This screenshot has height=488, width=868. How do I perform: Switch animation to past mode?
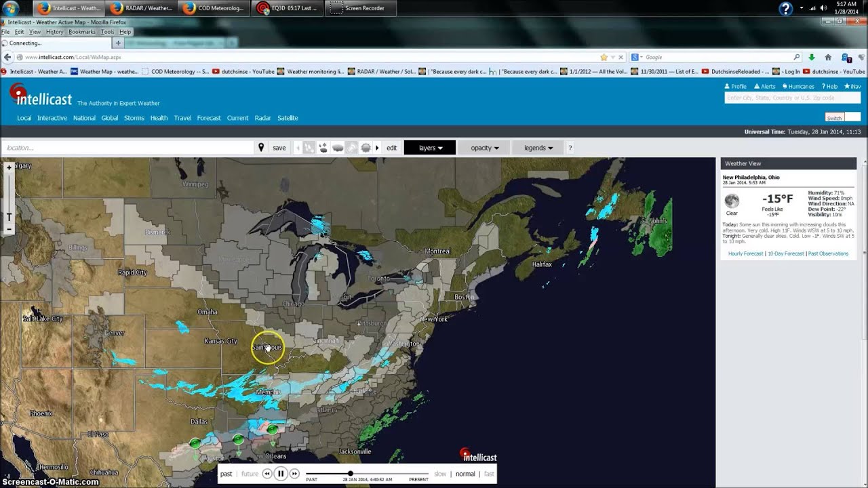tap(226, 474)
